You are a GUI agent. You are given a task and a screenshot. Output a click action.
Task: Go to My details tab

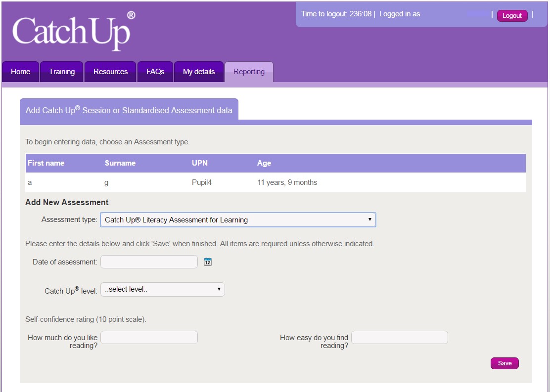pyautogui.click(x=199, y=72)
